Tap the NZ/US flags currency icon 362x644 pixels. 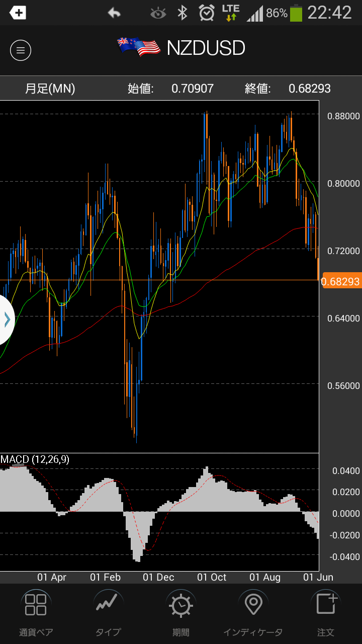point(138,48)
